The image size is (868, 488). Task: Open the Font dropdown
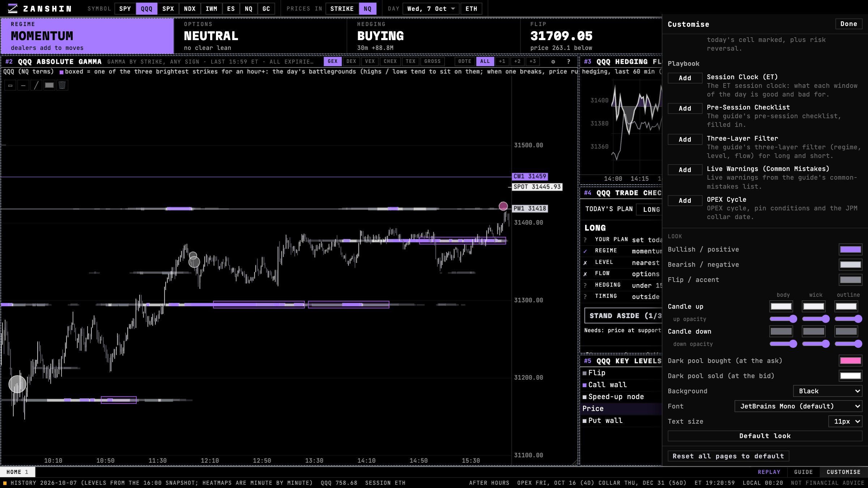click(x=798, y=406)
